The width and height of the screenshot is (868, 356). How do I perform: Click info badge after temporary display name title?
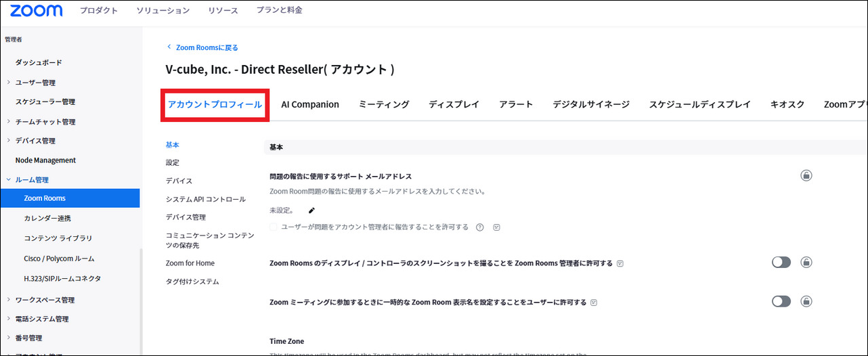594,303
